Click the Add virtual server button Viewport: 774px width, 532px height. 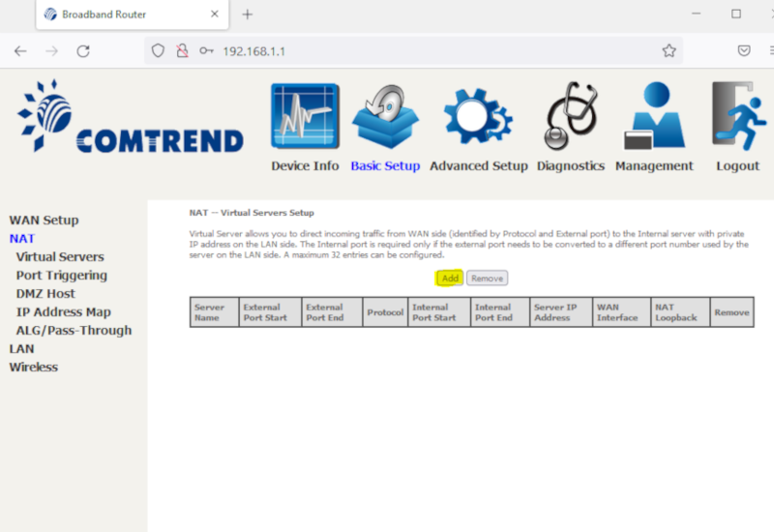click(x=450, y=279)
